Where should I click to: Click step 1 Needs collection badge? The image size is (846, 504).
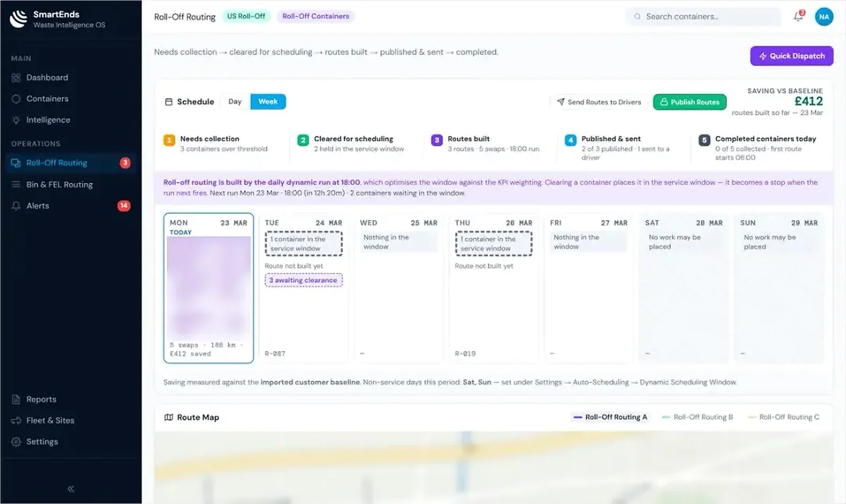(169, 140)
